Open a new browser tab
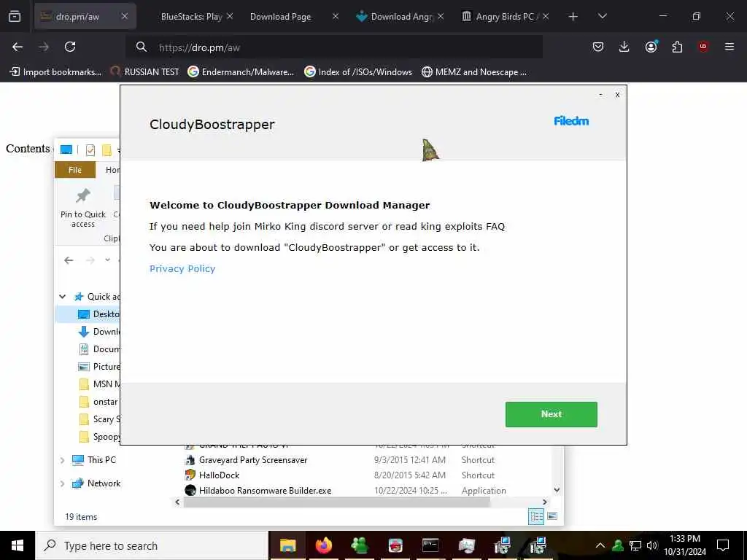The image size is (747, 560). coord(573,17)
